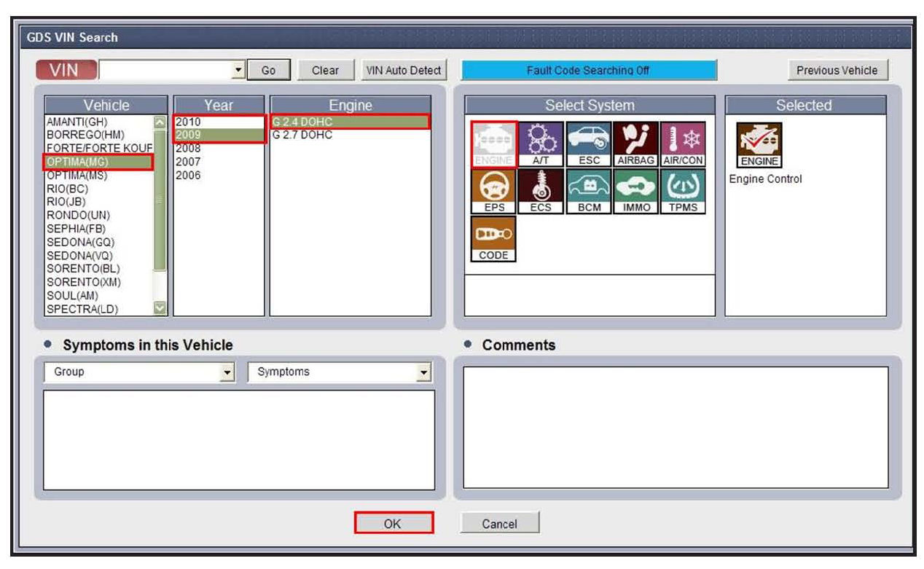Choose year 2008 in Year list
Image resolution: width=924 pixels, height=569 pixels.
point(188,149)
